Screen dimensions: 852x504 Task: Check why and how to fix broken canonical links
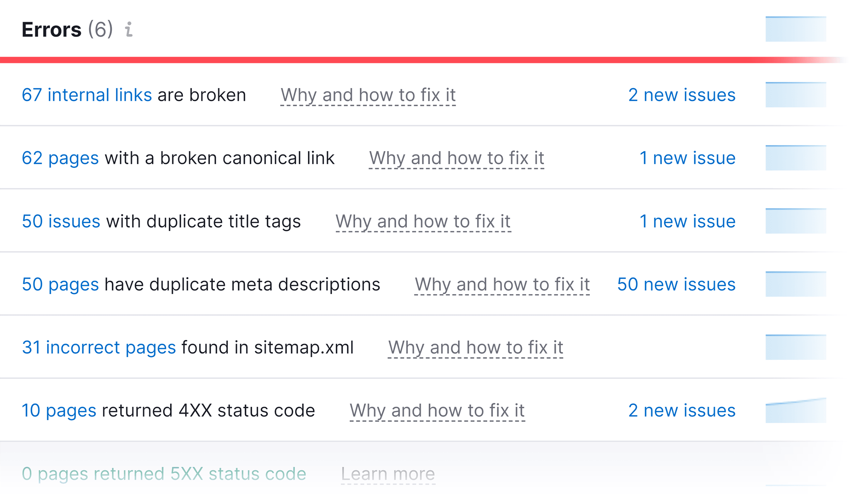(457, 157)
